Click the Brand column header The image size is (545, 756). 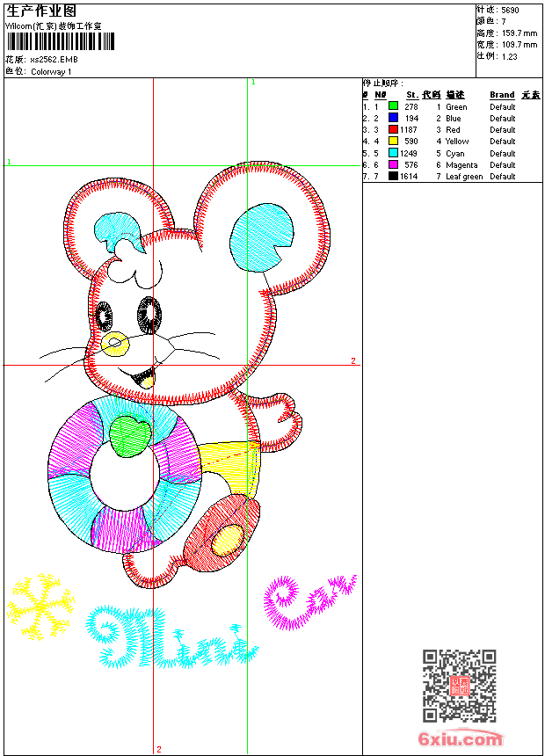coord(502,95)
